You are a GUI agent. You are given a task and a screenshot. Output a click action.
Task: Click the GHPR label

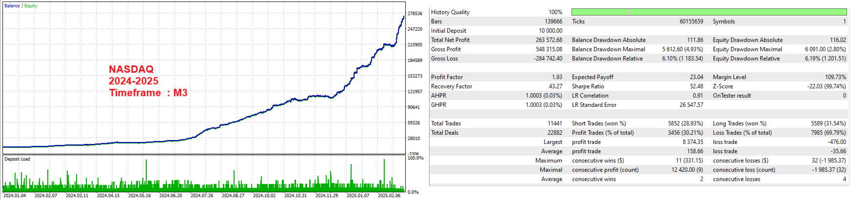(438, 105)
